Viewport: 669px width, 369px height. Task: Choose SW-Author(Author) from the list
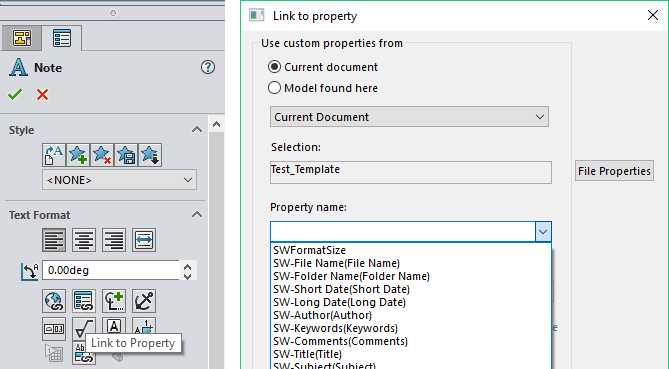[323, 315]
